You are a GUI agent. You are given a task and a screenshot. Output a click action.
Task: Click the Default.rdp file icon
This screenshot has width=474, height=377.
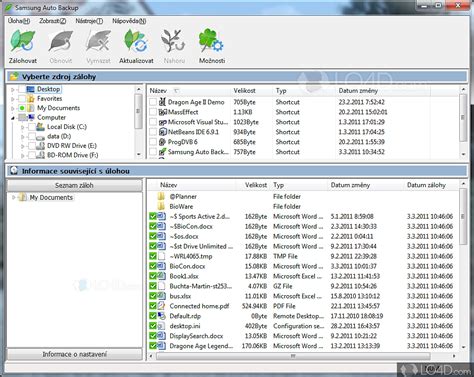[x=161, y=316]
